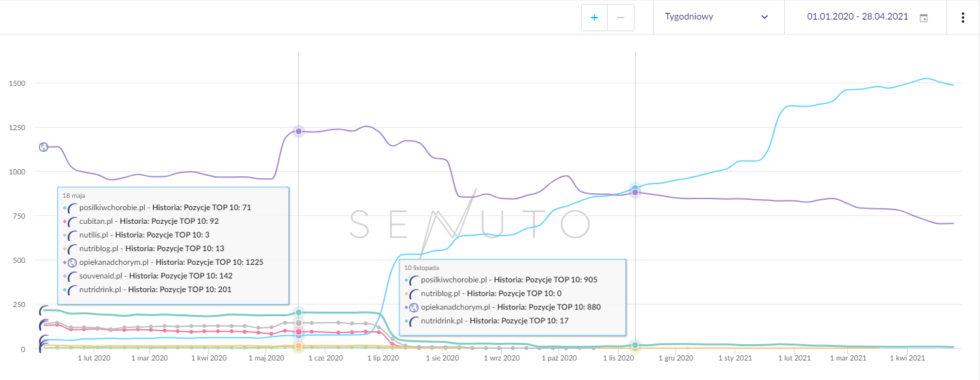The width and height of the screenshot is (980, 380).
Task: Click the minus zoom-out button
Action: click(621, 18)
